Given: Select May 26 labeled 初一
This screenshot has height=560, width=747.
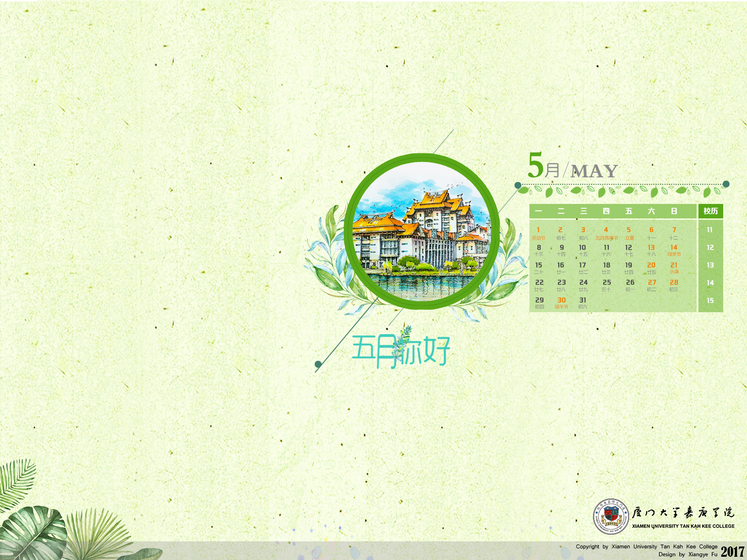Looking at the screenshot, I should pos(630,286).
